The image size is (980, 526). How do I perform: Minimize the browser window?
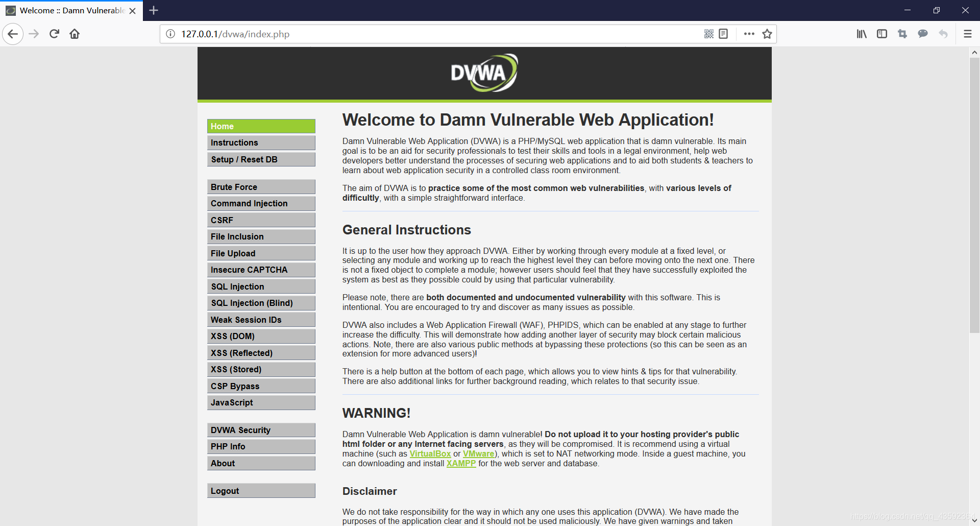coord(907,10)
